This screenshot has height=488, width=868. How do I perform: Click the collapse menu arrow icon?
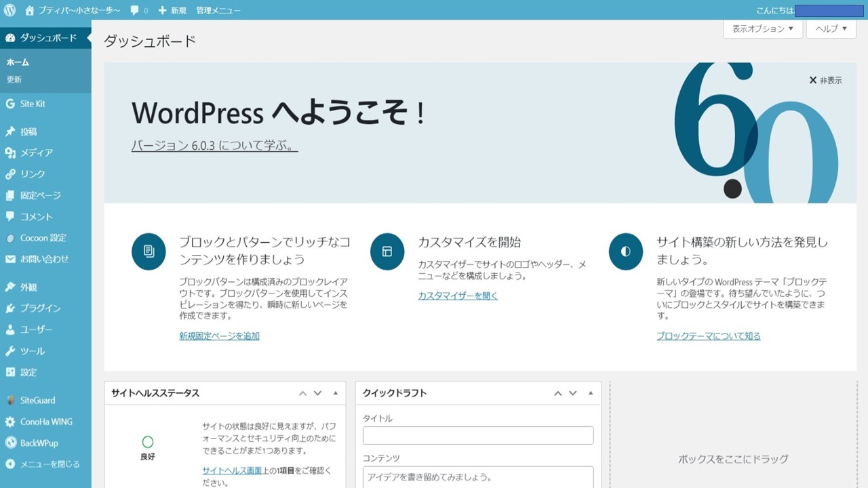[x=10, y=464]
